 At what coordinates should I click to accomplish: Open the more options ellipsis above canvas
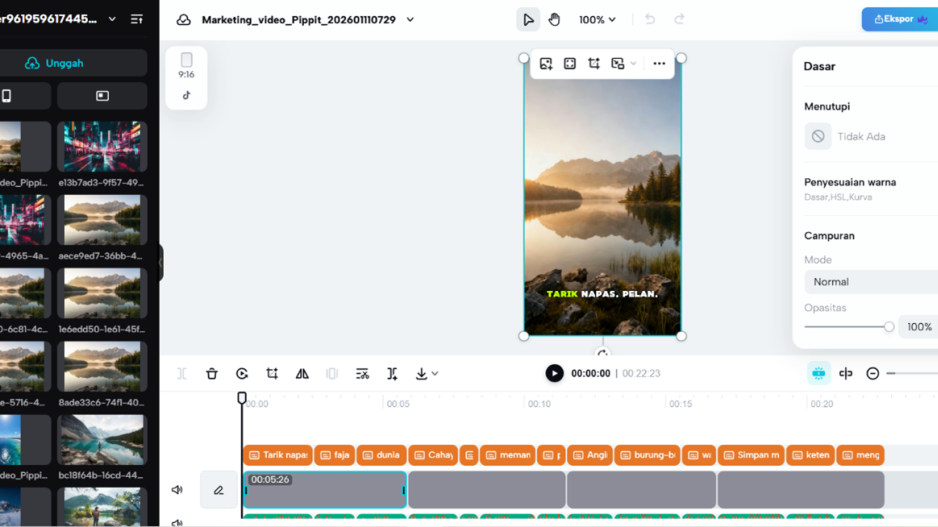pyautogui.click(x=659, y=64)
